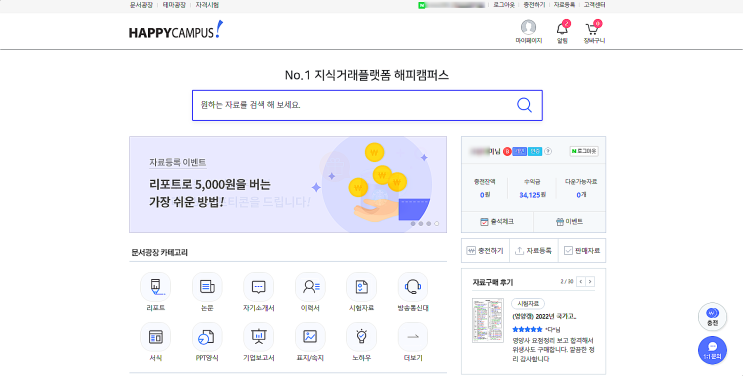Open the 리포트 category icon
The height and width of the screenshot is (376, 743).
pyautogui.click(x=155, y=287)
